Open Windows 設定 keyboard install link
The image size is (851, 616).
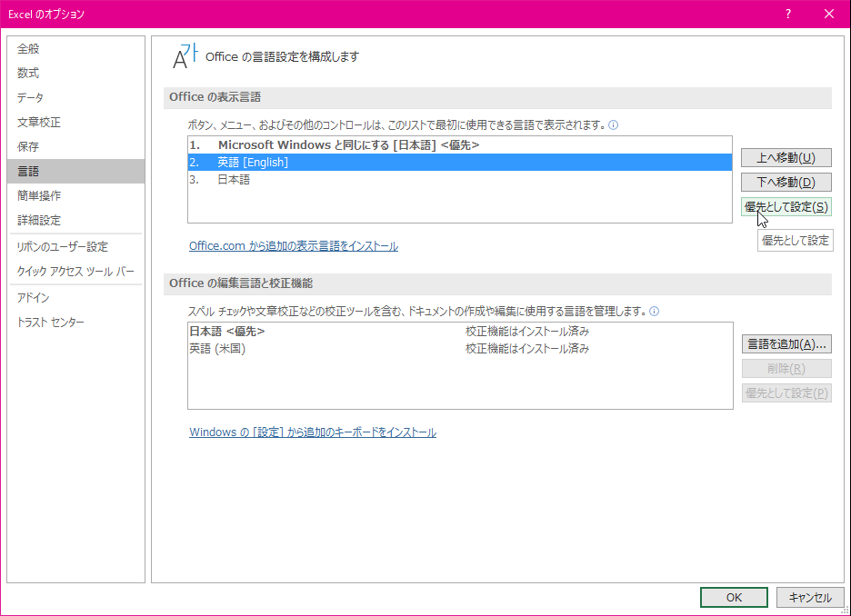coord(313,432)
